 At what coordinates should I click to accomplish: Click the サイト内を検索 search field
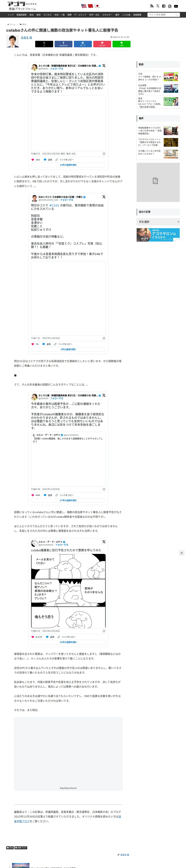[x=163, y=15]
